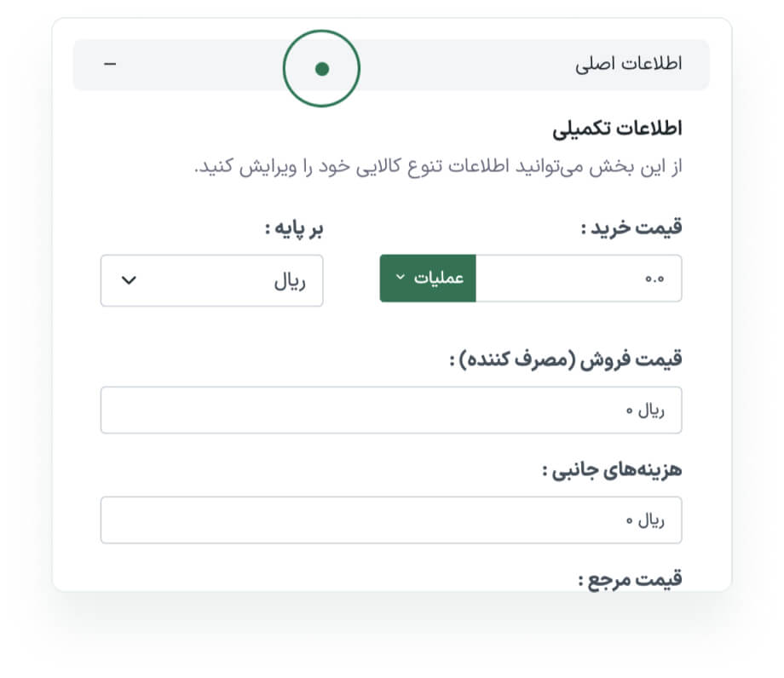Collapse اطلاعات اصلی section with minus icon

109,66
